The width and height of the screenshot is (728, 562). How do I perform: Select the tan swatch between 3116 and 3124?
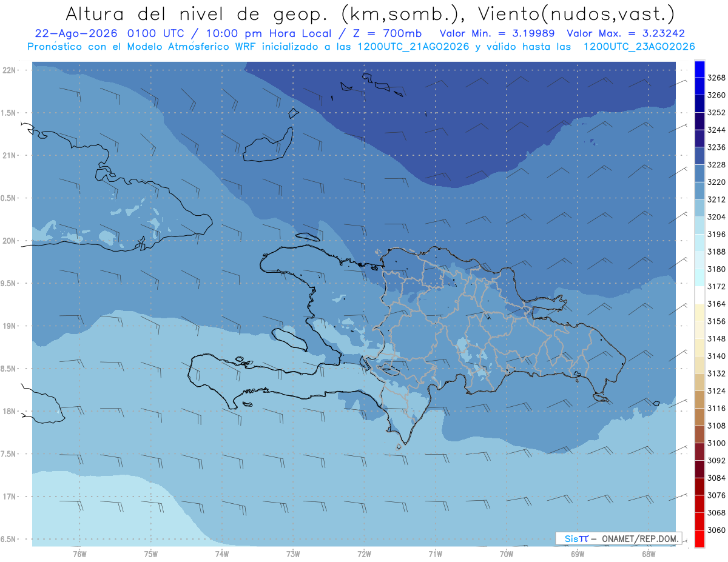[699, 400]
